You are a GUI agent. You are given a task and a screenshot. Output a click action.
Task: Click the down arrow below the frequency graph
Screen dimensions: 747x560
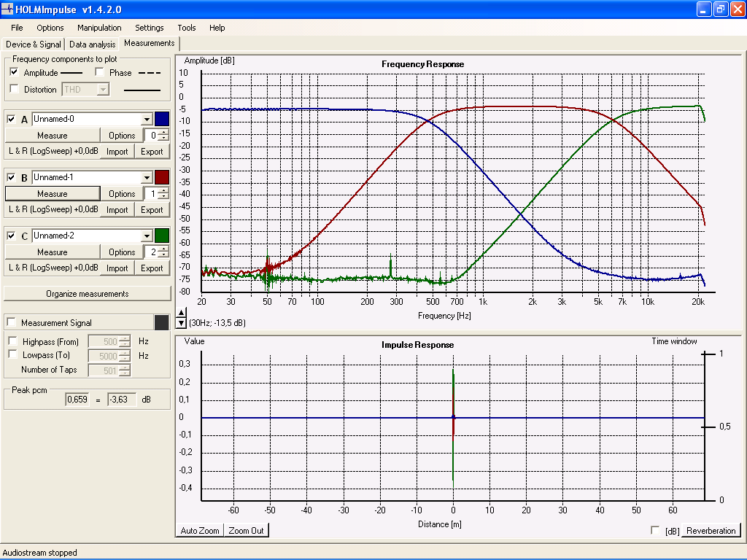(x=181, y=323)
